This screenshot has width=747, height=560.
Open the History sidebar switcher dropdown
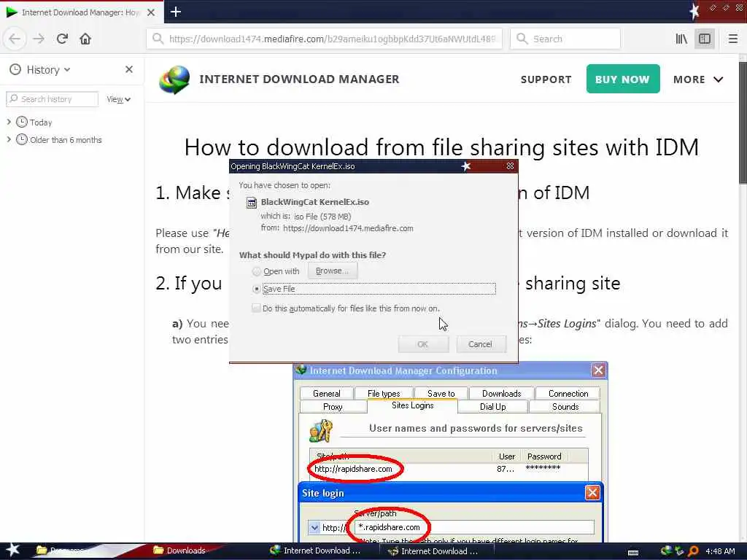click(41, 69)
